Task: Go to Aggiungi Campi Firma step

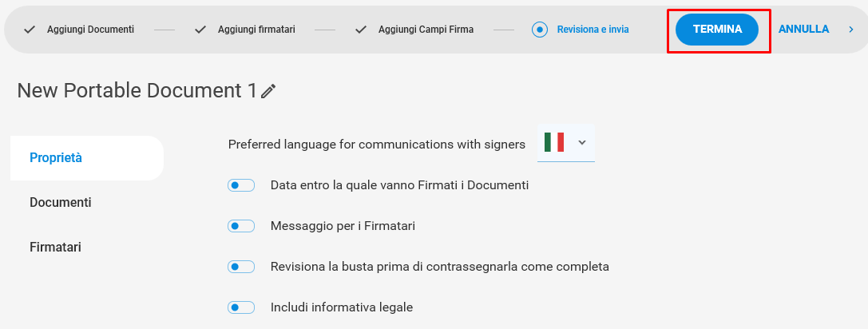Action: 426,30
